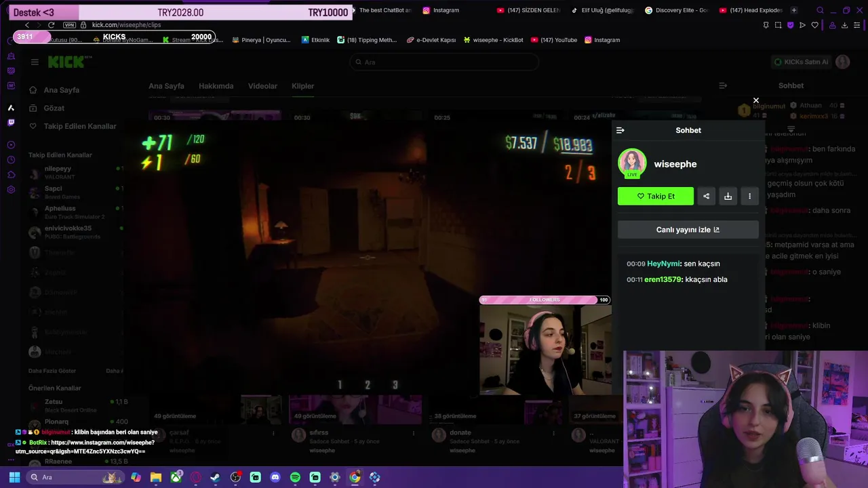The height and width of the screenshot is (488, 868).
Task: Open followed channel Sapci
Action: tap(75, 192)
